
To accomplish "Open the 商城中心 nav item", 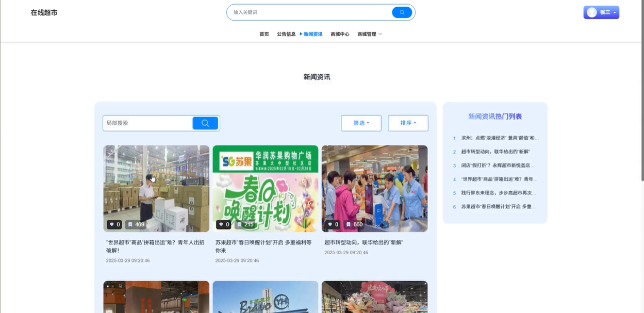I will (x=340, y=34).
